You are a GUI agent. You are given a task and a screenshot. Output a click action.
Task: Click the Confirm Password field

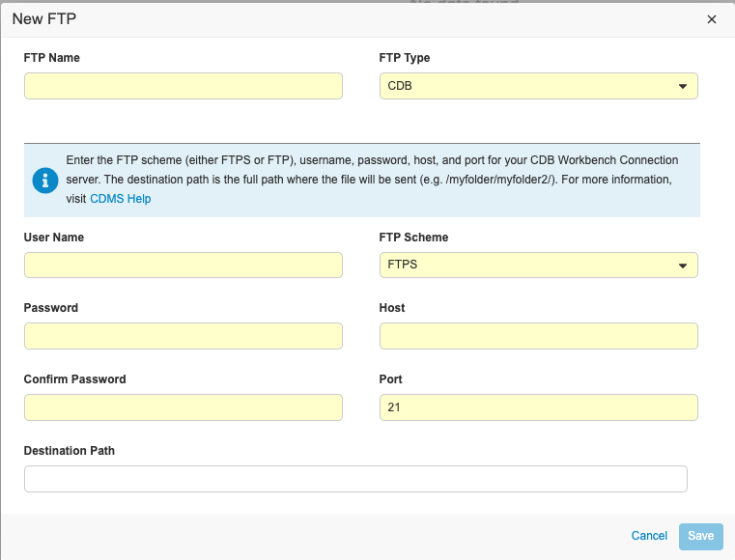pos(184,407)
